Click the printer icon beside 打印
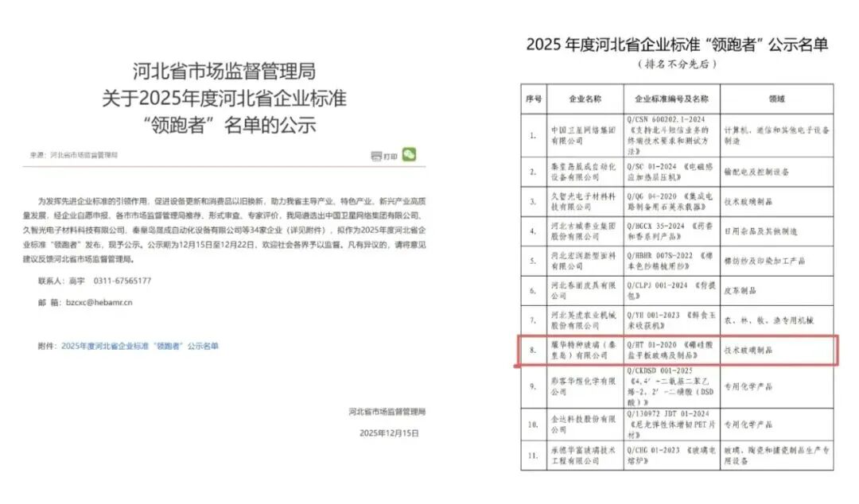The image size is (859, 504). (x=376, y=157)
